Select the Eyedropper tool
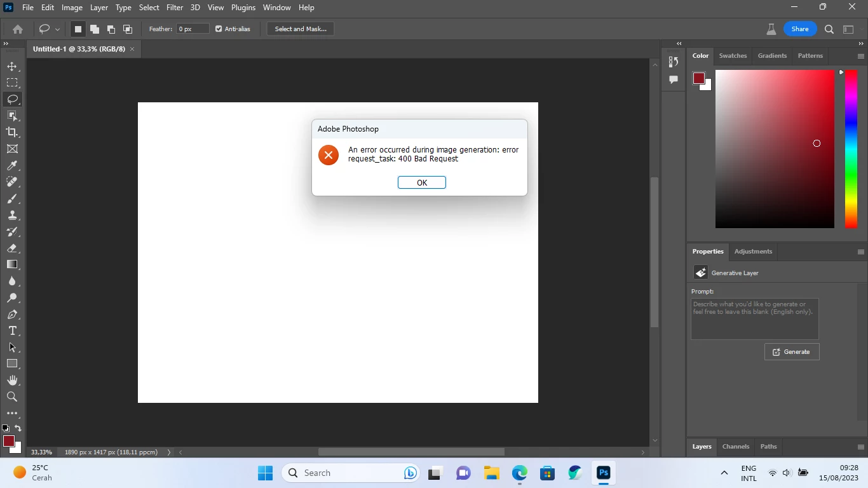 coord(12,165)
